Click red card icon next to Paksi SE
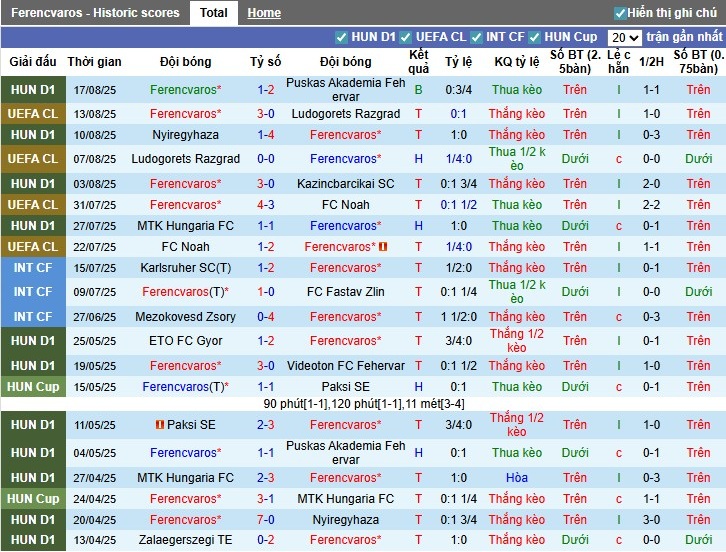This screenshot has width=726, height=552. pyautogui.click(x=159, y=425)
